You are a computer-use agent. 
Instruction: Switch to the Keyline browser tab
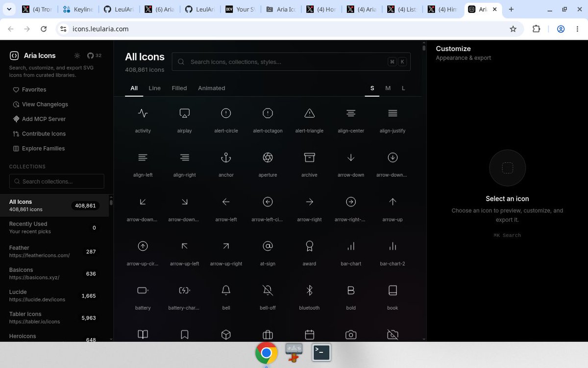(x=77, y=9)
